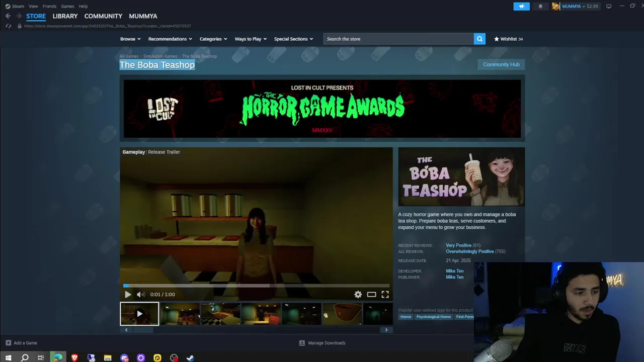Open the Very Positive recent reviews link
644x362 pixels.
coord(458,245)
